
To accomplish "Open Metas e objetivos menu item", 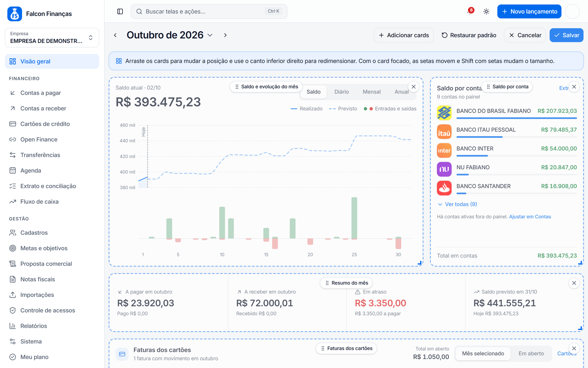I will pos(52,248).
